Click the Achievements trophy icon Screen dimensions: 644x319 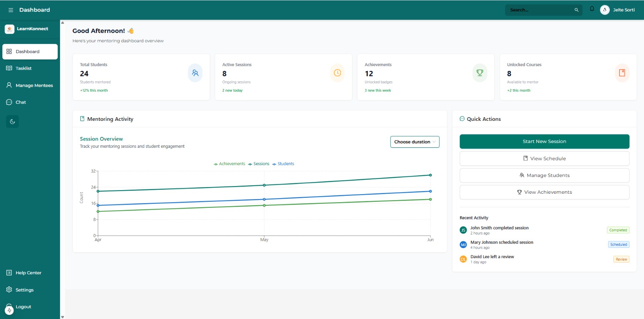(x=480, y=73)
